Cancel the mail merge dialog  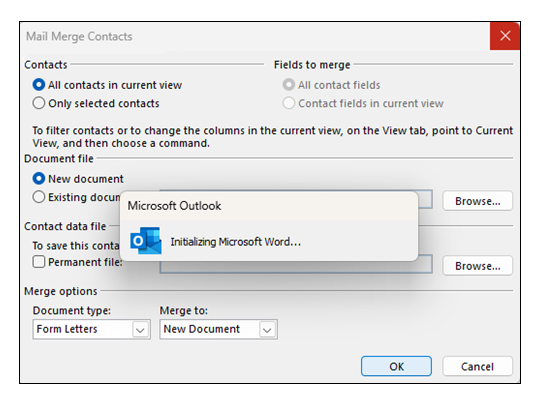click(477, 366)
